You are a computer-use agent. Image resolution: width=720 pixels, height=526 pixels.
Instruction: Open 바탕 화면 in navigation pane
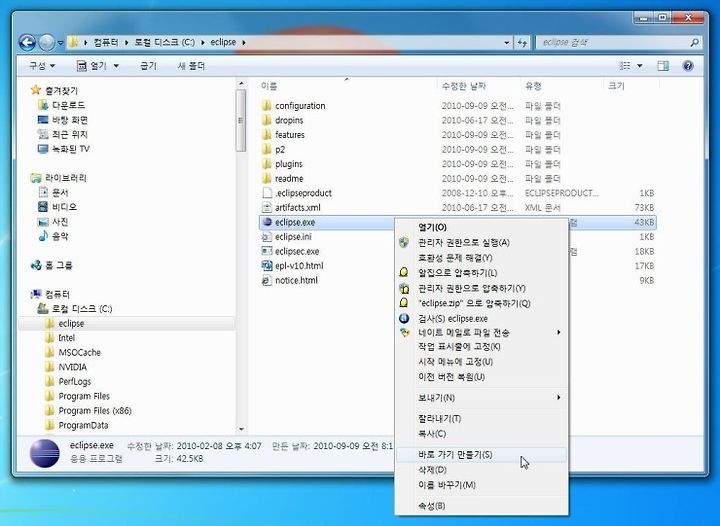pyautogui.click(x=63, y=120)
